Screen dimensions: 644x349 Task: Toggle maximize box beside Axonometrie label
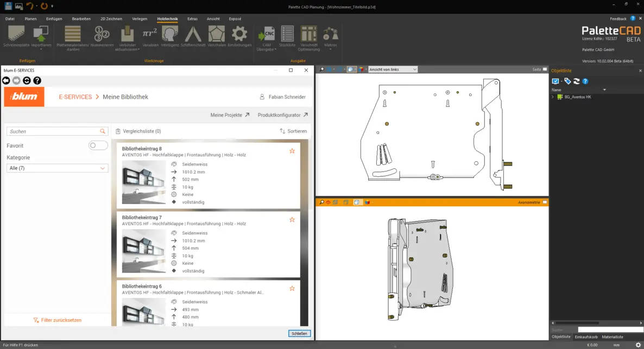click(545, 202)
